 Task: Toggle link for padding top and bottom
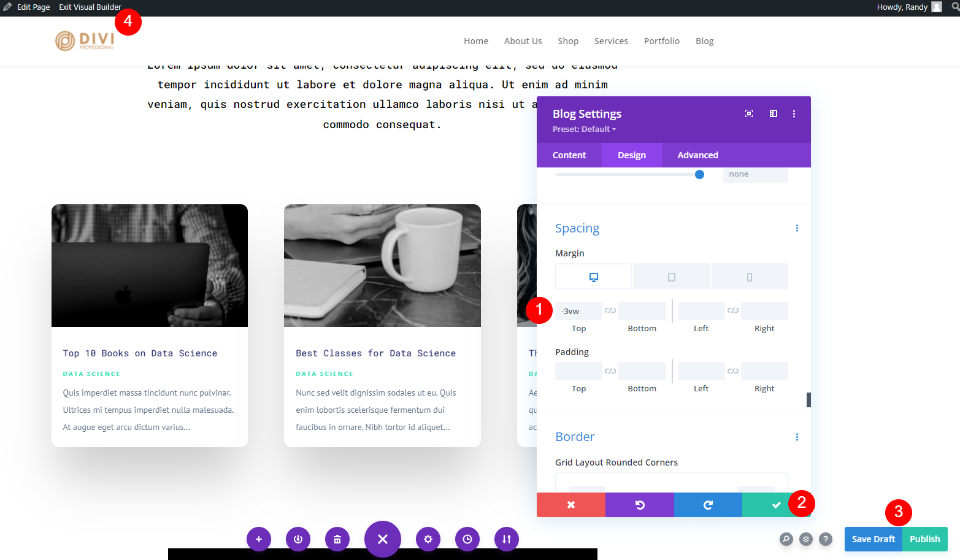(x=610, y=371)
